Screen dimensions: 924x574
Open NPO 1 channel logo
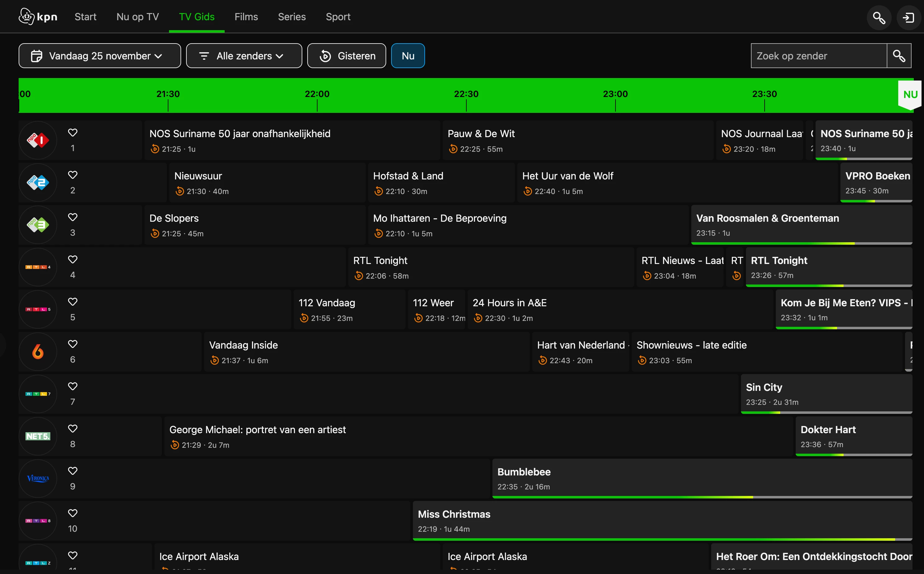click(38, 141)
